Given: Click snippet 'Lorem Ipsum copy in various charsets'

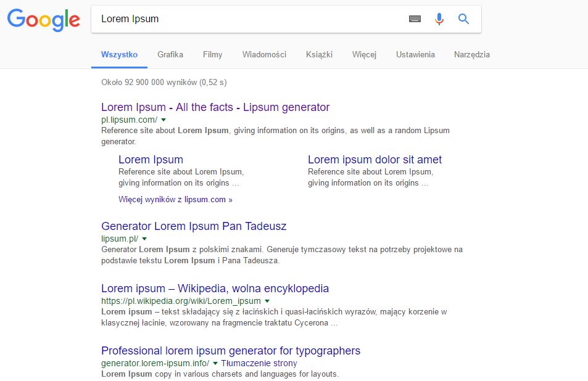Looking at the screenshot, I should point(220,374).
